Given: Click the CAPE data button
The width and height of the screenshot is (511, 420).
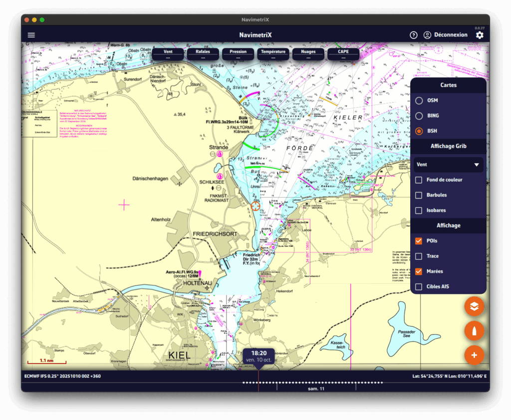Looking at the screenshot, I should point(343,54).
